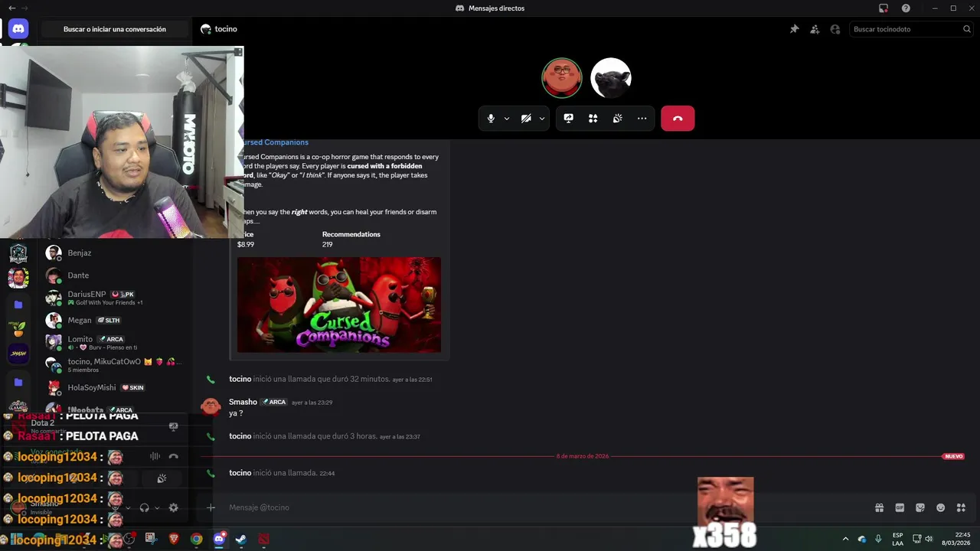Toggle noise suppression waveform icon
This screenshot has width=980, height=551.
click(155, 456)
